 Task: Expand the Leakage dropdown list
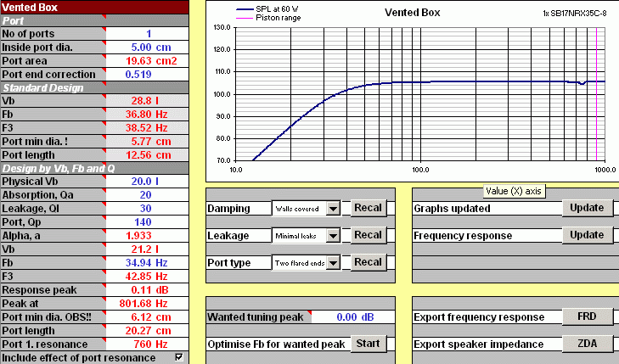333,235
